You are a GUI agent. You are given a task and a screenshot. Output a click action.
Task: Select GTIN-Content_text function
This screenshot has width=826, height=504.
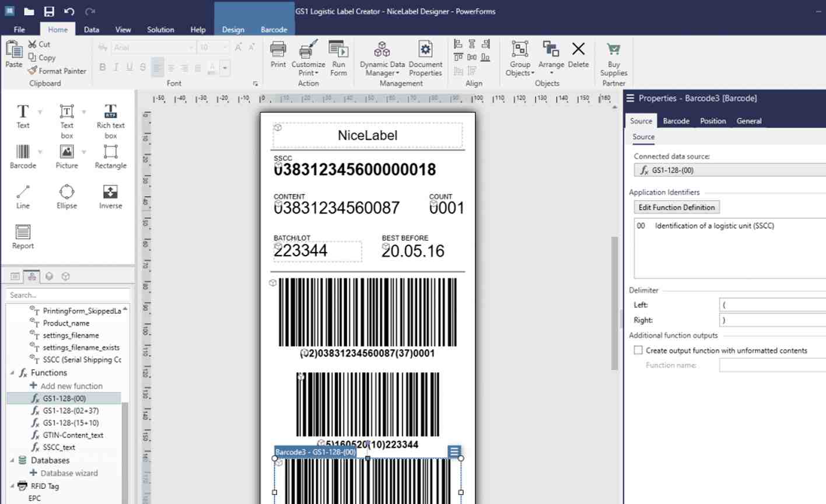click(x=67, y=435)
